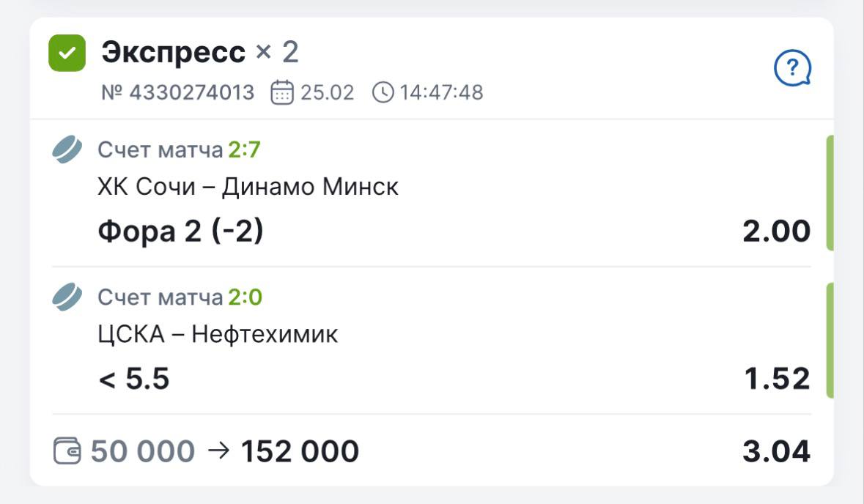
Task: Click the match score 2:0 label
Action: click(245, 297)
